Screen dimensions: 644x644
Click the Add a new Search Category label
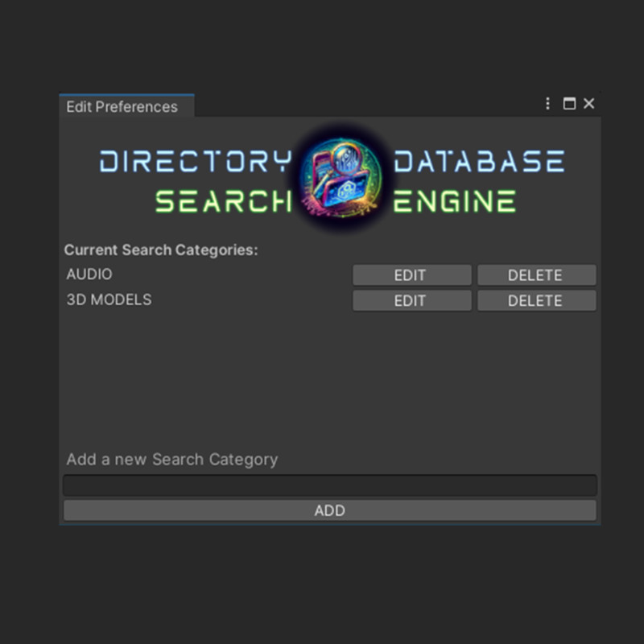point(171,459)
